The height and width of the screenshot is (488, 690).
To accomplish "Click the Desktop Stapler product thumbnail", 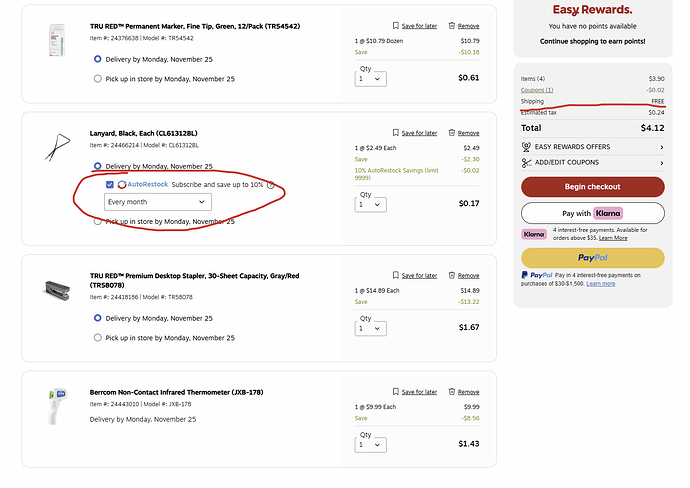I will coord(58,290).
